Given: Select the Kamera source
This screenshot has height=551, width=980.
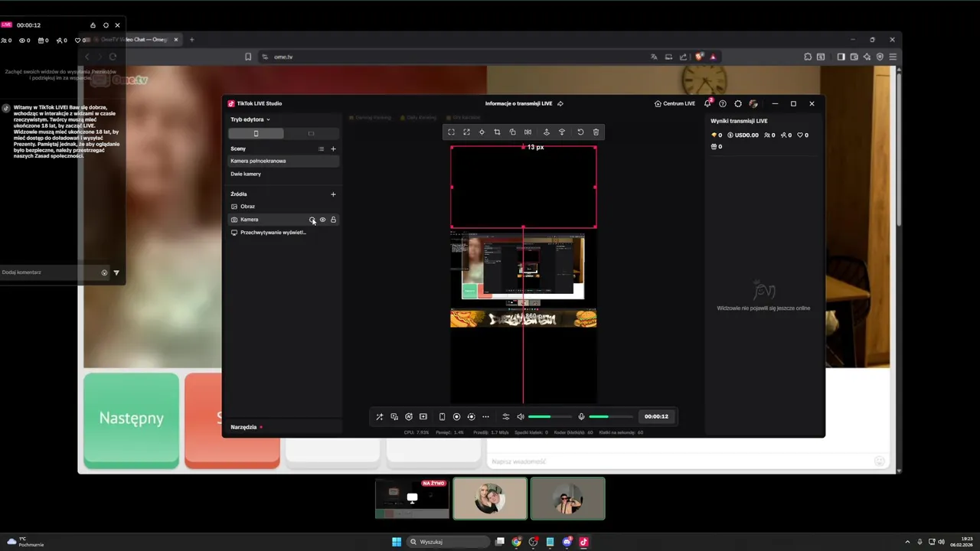Looking at the screenshot, I should pyautogui.click(x=283, y=220).
